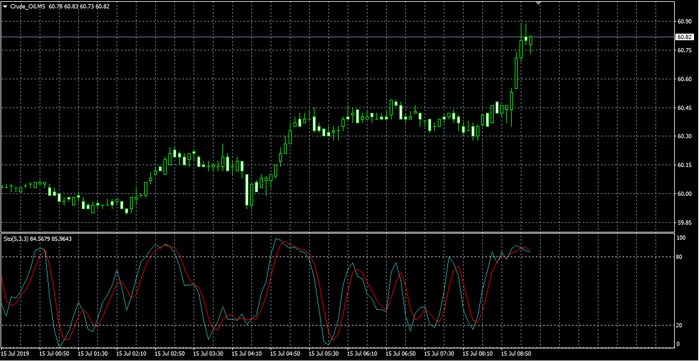Click the divider between chart and stochastic
The image size is (700, 361).
tap(338, 232)
